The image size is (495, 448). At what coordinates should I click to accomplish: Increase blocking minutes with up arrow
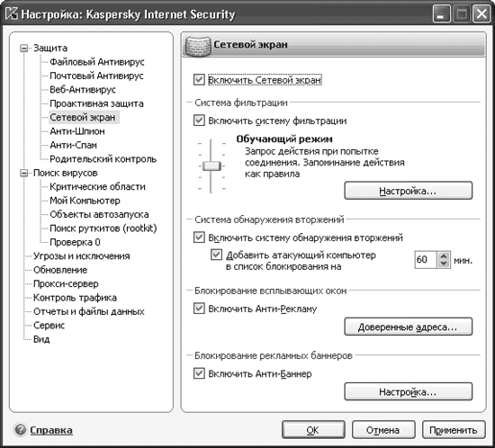point(444,255)
